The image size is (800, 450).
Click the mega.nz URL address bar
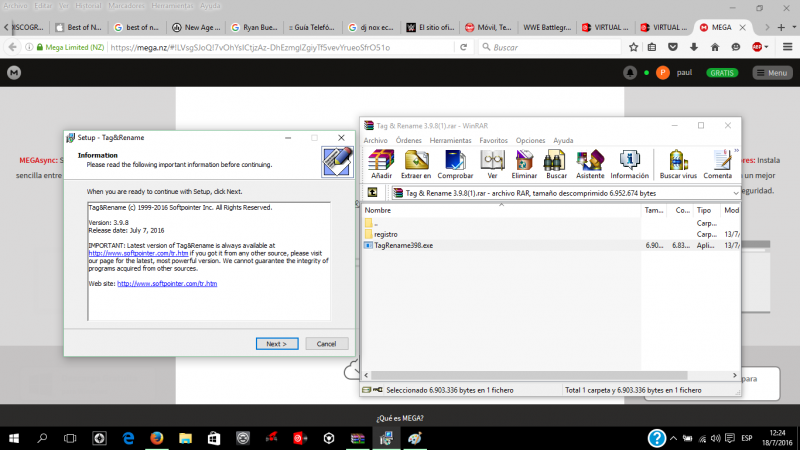pyautogui.click(x=281, y=47)
